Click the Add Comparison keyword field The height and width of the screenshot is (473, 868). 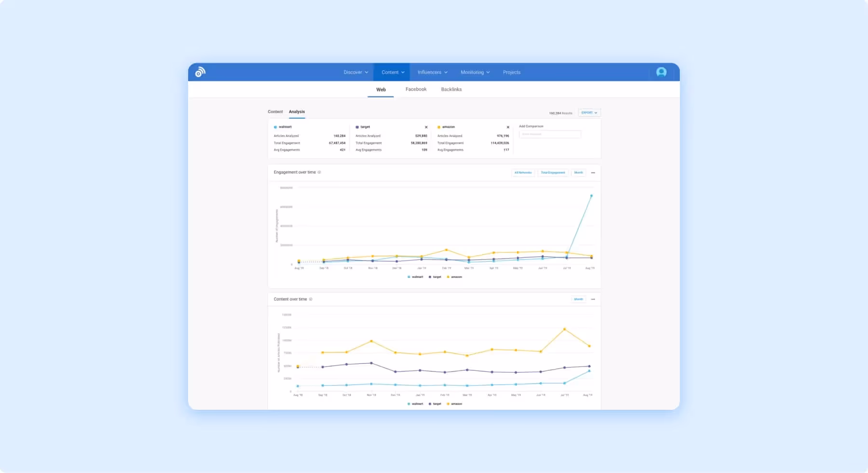(550, 134)
